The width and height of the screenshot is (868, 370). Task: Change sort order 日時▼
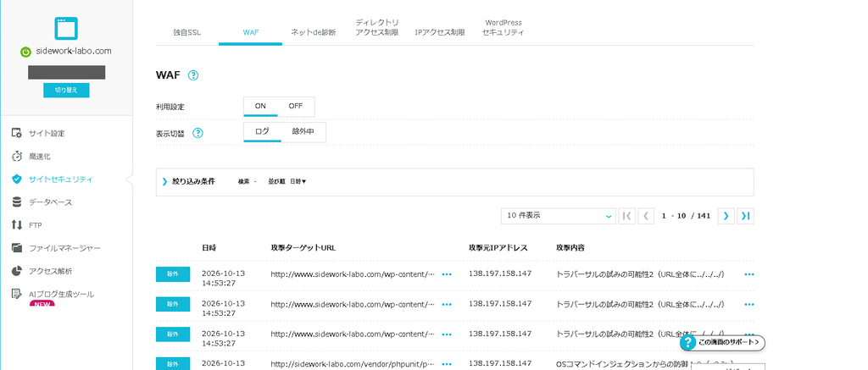(298, 182)
